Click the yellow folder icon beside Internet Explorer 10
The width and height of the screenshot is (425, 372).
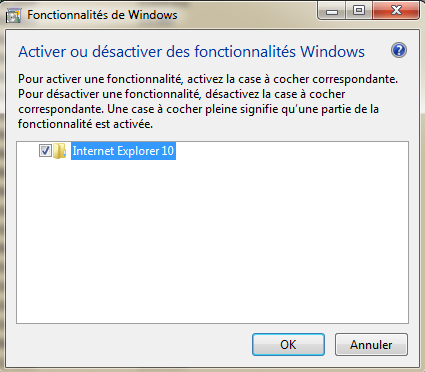60,151
